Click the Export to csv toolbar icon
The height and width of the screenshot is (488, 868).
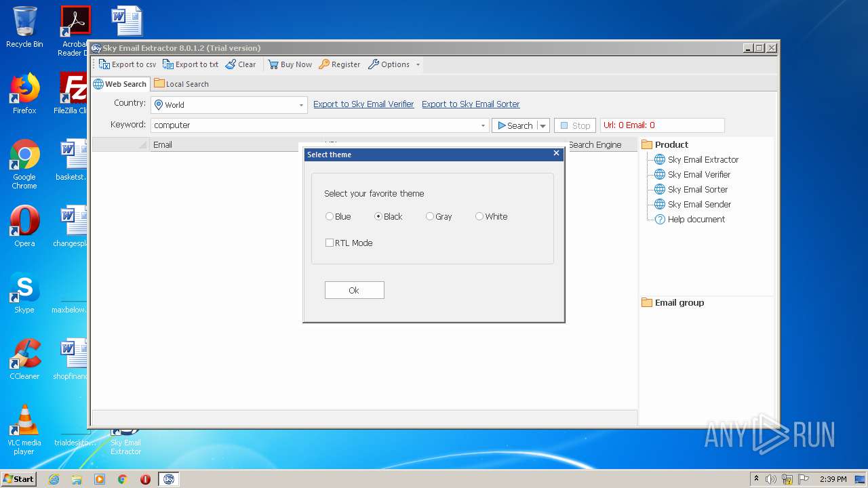[104, 64]
